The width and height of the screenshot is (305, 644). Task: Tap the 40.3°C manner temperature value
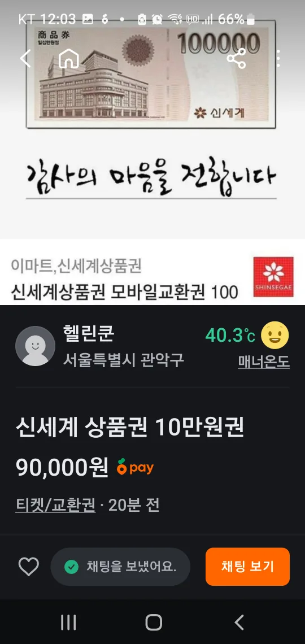(x=230, y=336)
